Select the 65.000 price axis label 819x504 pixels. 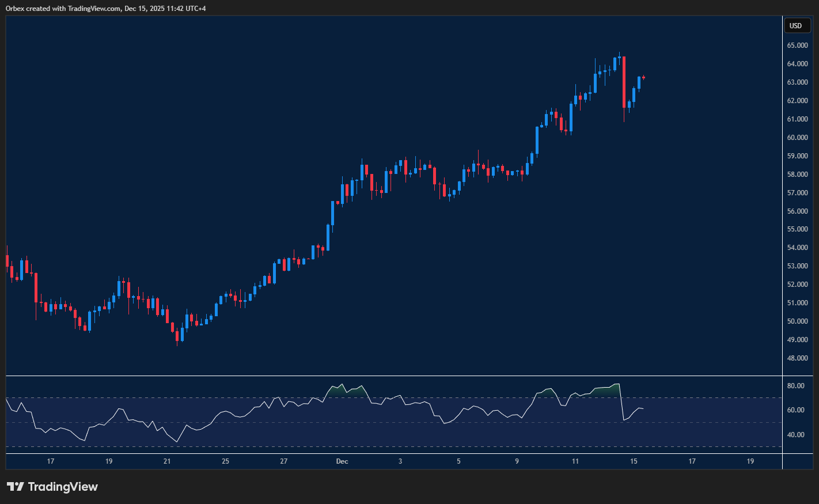(x=797, y=46)
